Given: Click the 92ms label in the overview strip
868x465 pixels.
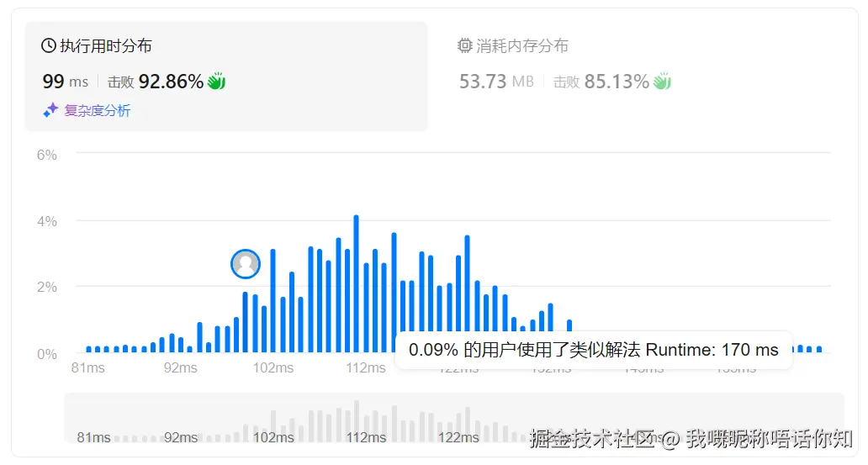Looking at the screenshot, I should point(181,437).
